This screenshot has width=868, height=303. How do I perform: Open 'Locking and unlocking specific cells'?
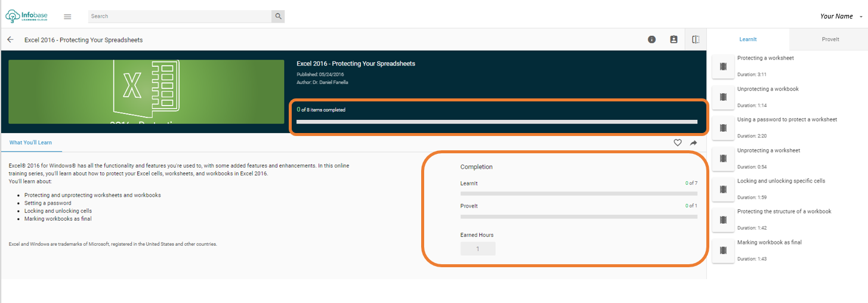pos(781,181)
